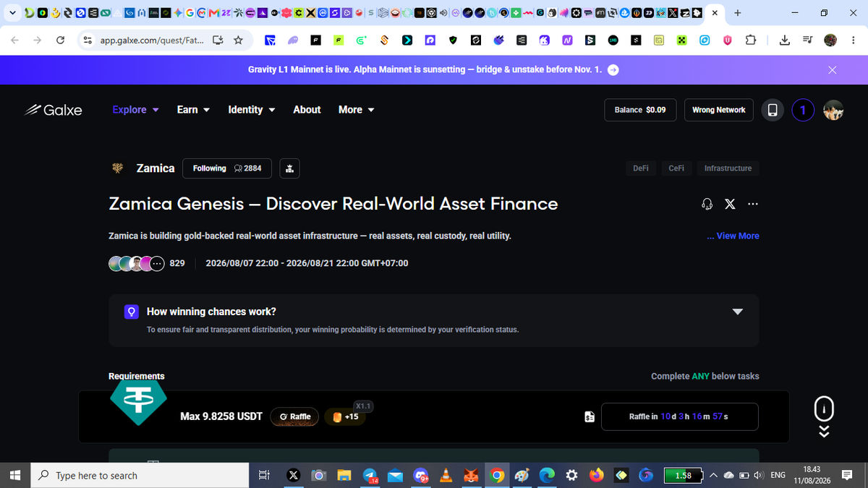Click the site info icon in address bar
Image resolution: width=868 pixels, height=488 pixels.
[88, 40]
